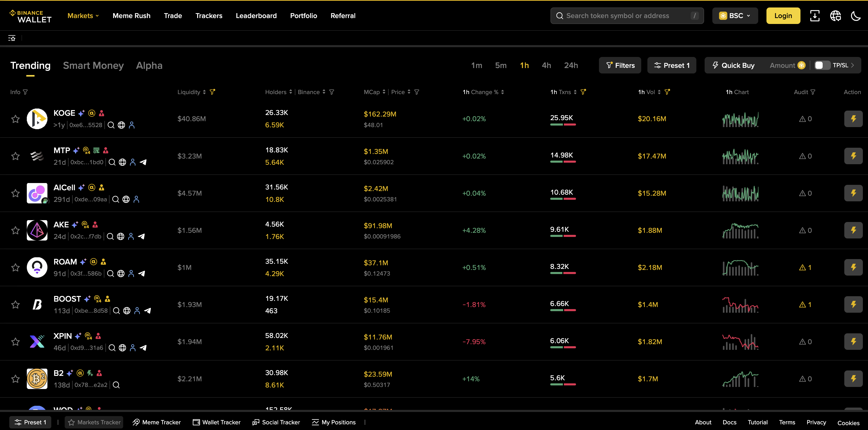The image size is (868, 430).
Task: Quick buy ROAM lightning button
Action: click(853, 267)
